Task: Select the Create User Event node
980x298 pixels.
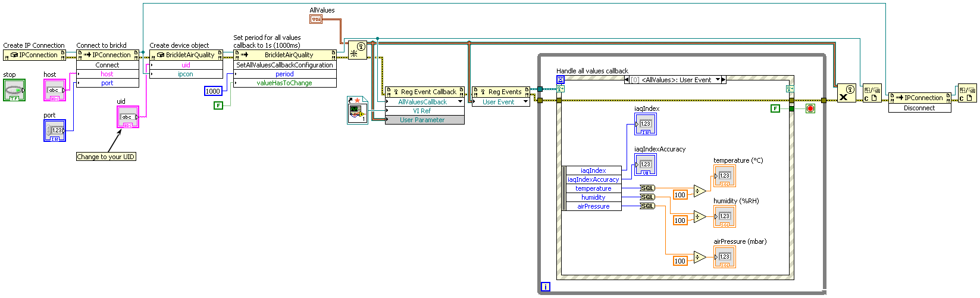Action: click(x=358, y=50)
